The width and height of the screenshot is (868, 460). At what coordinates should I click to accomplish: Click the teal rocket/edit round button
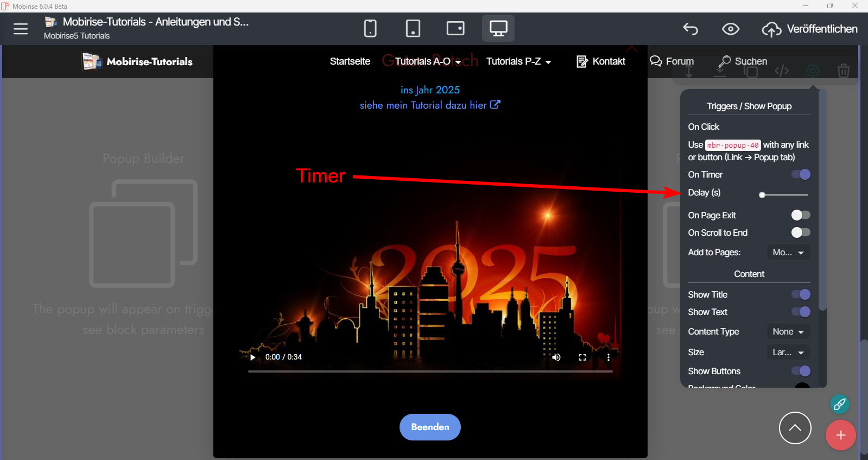[840, 404]
